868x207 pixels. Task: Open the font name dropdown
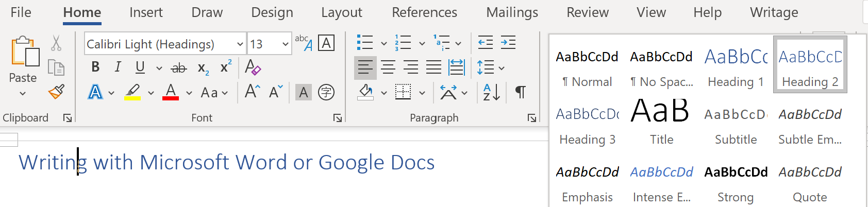click(x=240, y=44)
